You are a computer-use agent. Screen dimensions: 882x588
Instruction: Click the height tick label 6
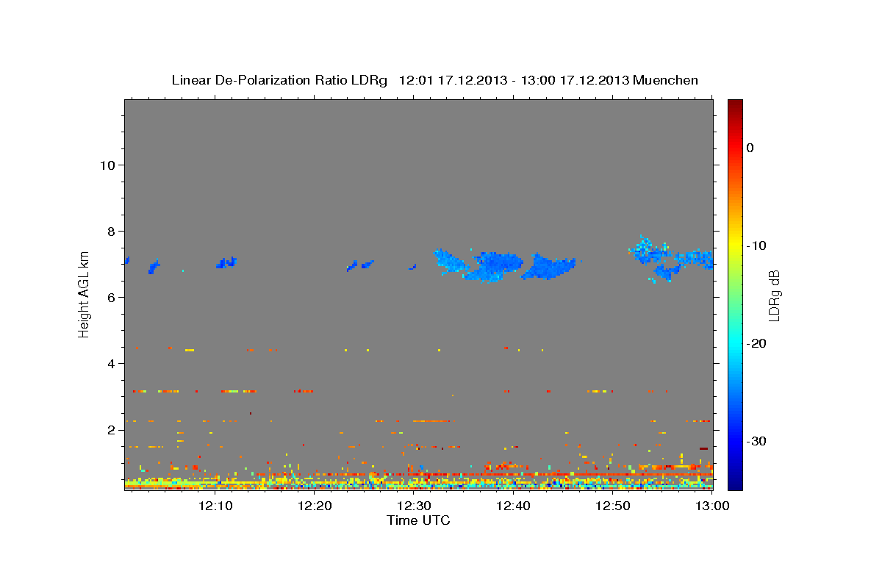coord(110,297)
